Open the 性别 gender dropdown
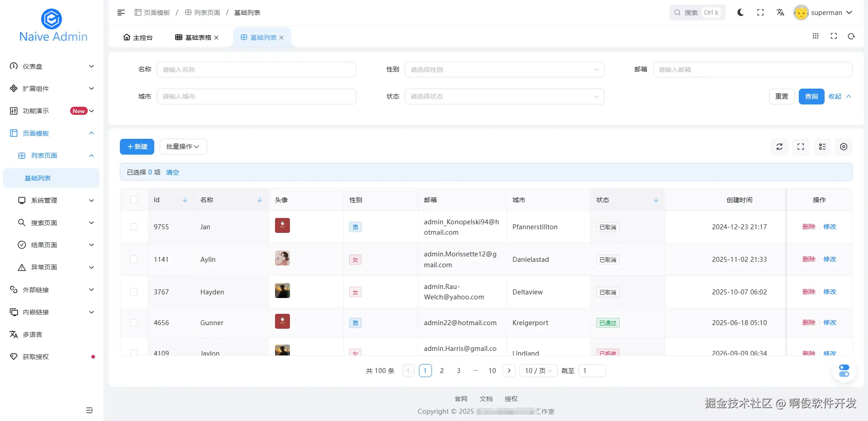Viewport: 868px width, 421px height. pyautogui.click(x=504, y=69)
